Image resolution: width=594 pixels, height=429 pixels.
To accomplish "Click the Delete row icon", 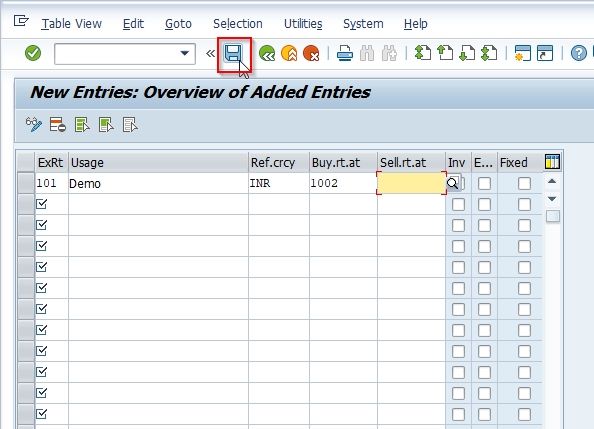I will pos(58,125).
